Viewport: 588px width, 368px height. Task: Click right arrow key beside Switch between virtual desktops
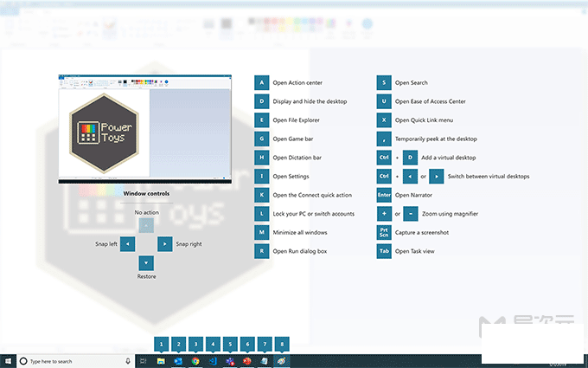pos(437,176)
